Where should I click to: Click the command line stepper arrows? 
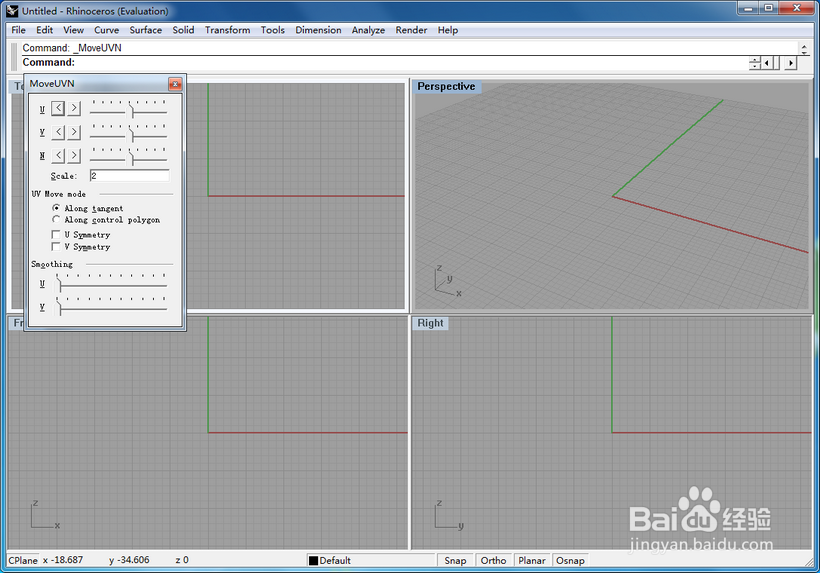click(754, 63)
